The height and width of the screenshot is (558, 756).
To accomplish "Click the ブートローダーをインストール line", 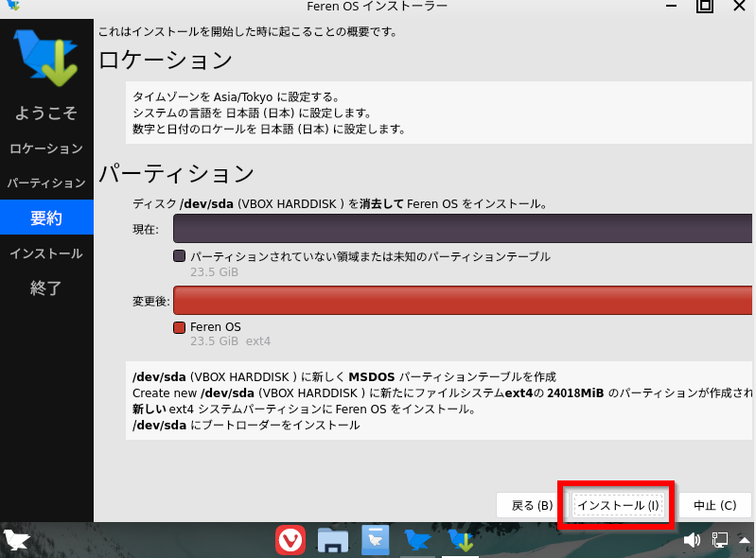I will [x=246, y=425].
